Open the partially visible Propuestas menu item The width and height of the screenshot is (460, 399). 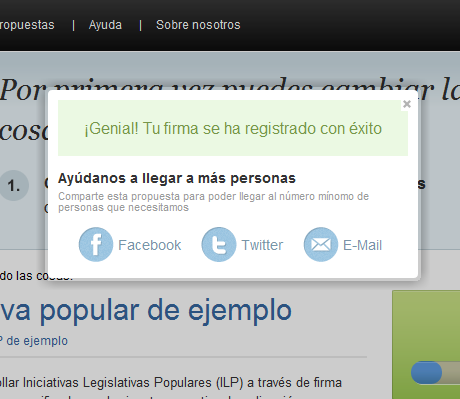click(27, 25)
